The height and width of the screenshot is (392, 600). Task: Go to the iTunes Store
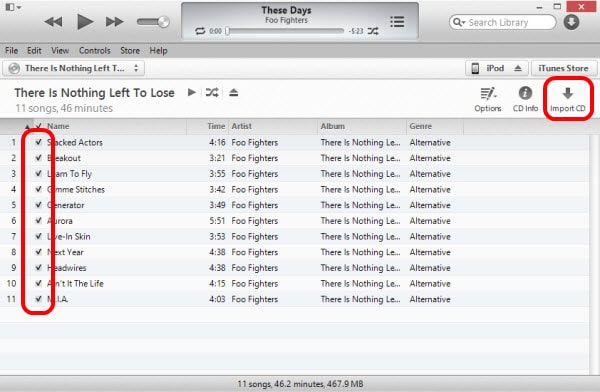point(563,69)
